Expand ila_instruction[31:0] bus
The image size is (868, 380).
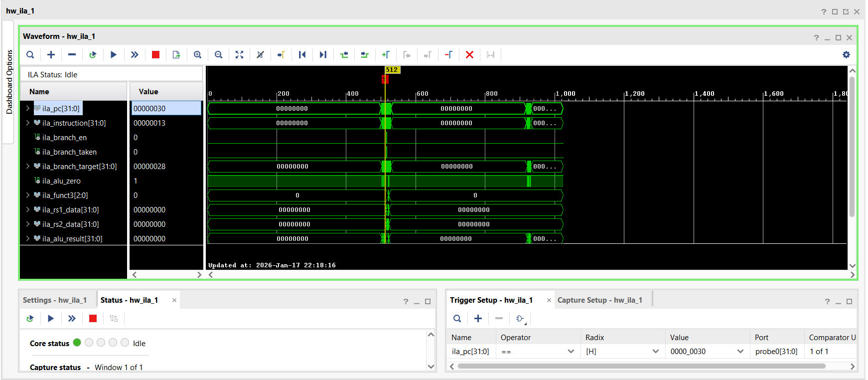click(x=28, y=123)
